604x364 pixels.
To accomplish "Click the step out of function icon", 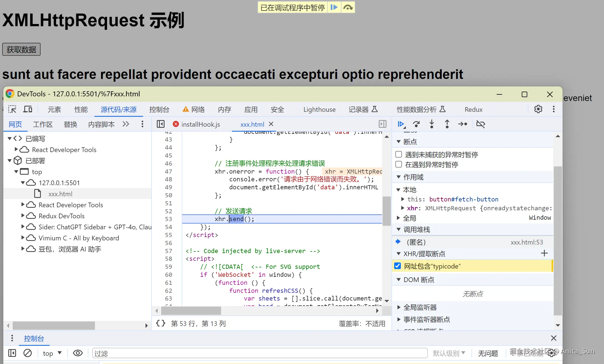I will click(x=447, y=124).
